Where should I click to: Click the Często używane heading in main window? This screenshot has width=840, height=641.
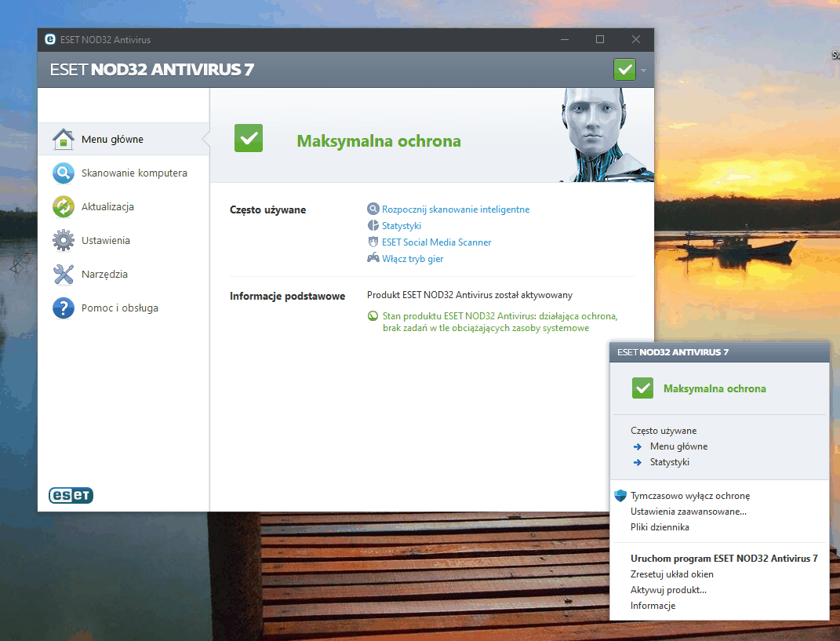tap(268, 210)
